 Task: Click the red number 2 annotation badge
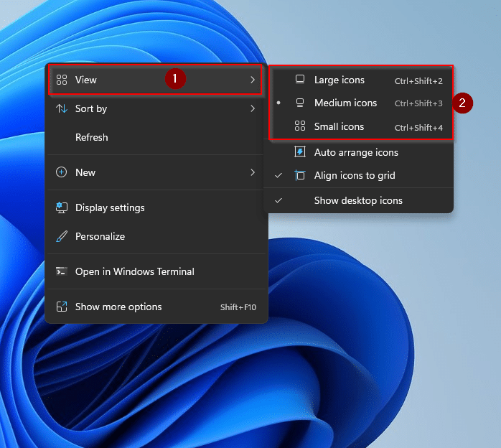[463, 103]
